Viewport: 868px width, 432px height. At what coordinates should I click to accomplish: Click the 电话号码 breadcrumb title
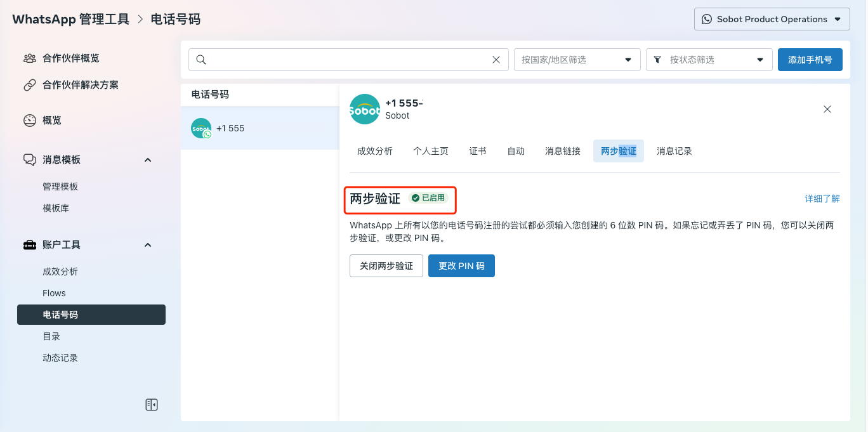pyautogui.click(x=176, y=19)
